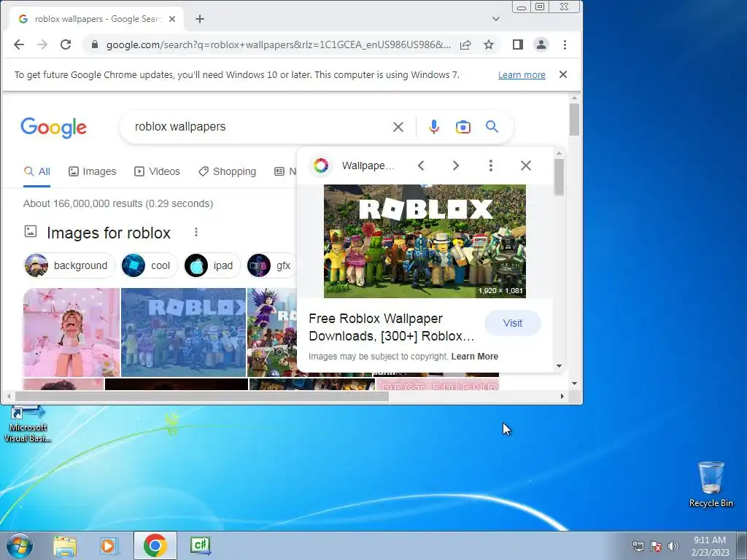Image resolution: width=747 pixels, height=560 pixels.
Task: Search by image with camera icon
Action: click(x=463, y=127)
